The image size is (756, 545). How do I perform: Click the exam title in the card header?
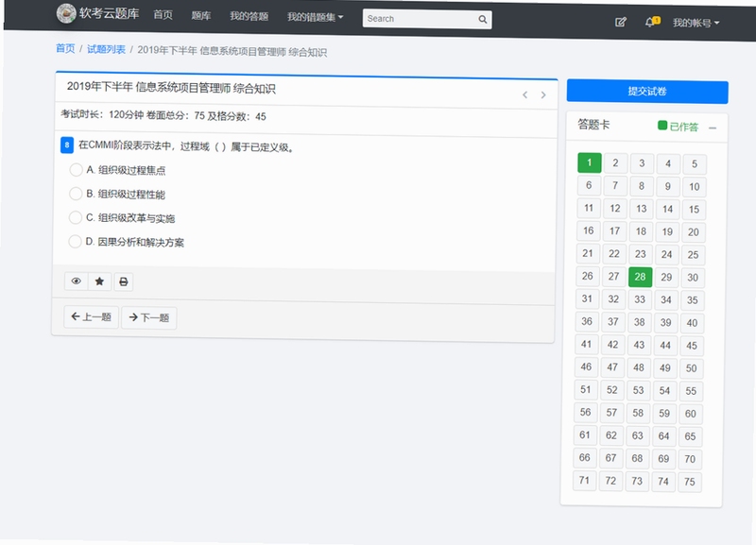coord(171,87)
